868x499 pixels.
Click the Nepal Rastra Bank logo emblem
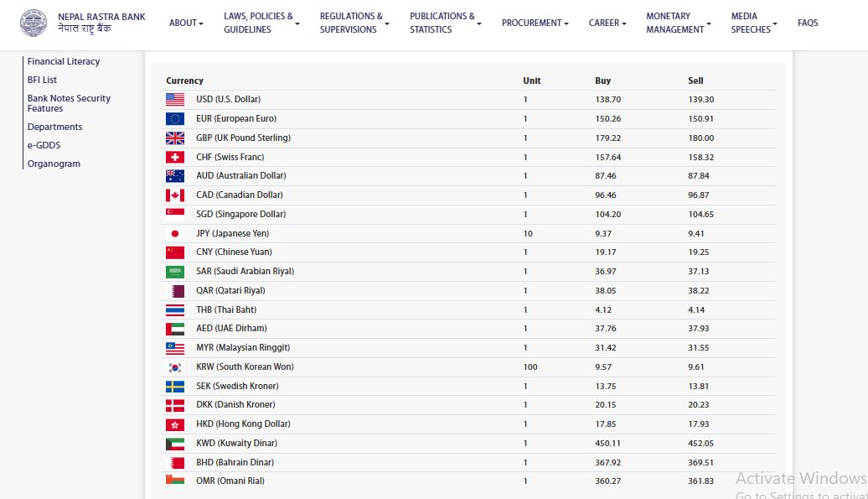pos(34,23)
